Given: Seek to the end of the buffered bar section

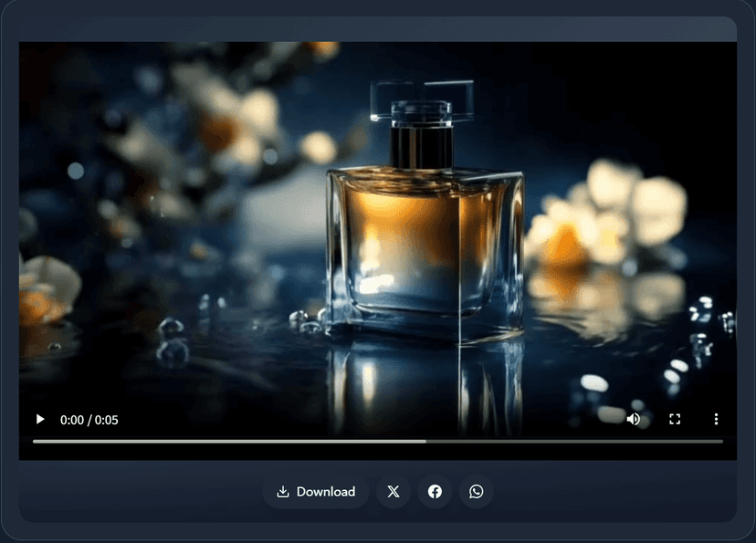Looking at the screenshot, I should (424, 441).
